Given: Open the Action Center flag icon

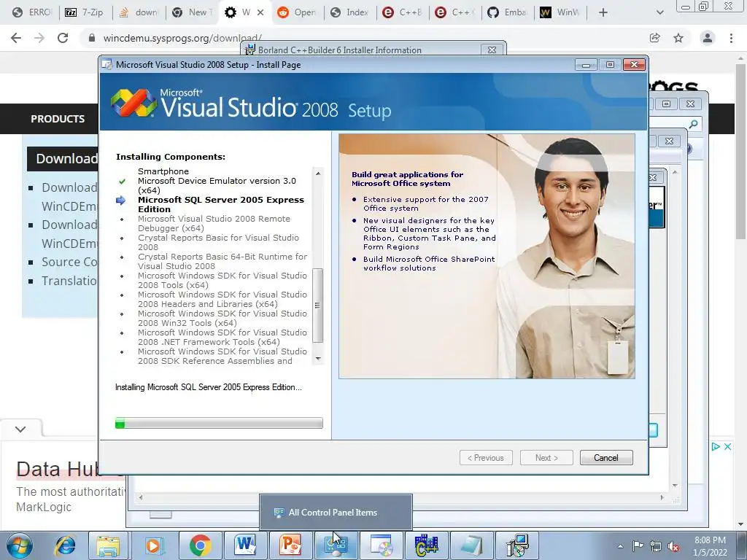Looking at the screenshot, I should 638,545.
